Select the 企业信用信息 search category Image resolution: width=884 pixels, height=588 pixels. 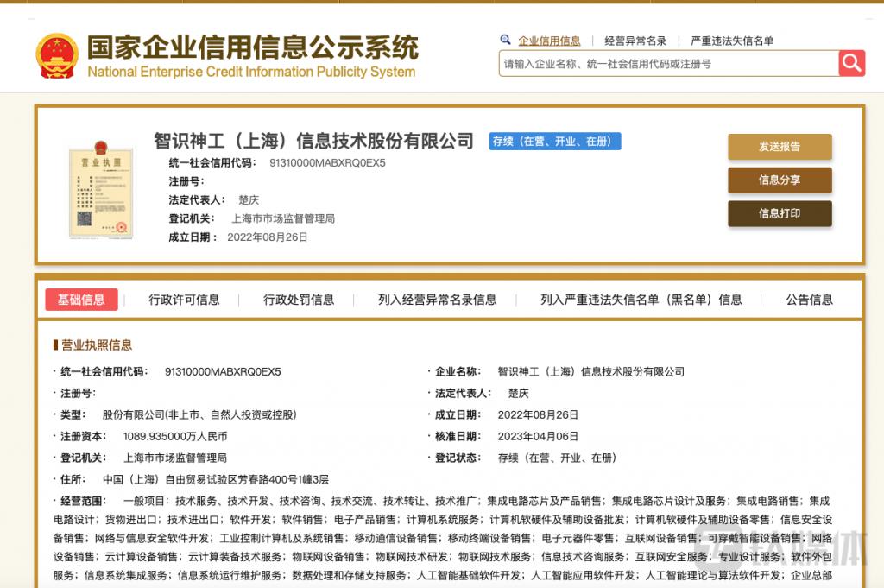[549, 41]
